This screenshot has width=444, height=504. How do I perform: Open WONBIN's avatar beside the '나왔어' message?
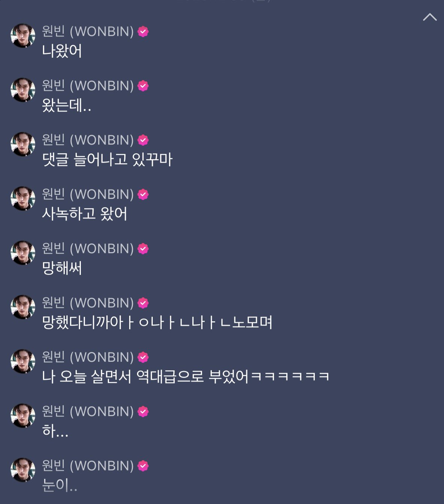pyautogui.click(x=23, y=36)
